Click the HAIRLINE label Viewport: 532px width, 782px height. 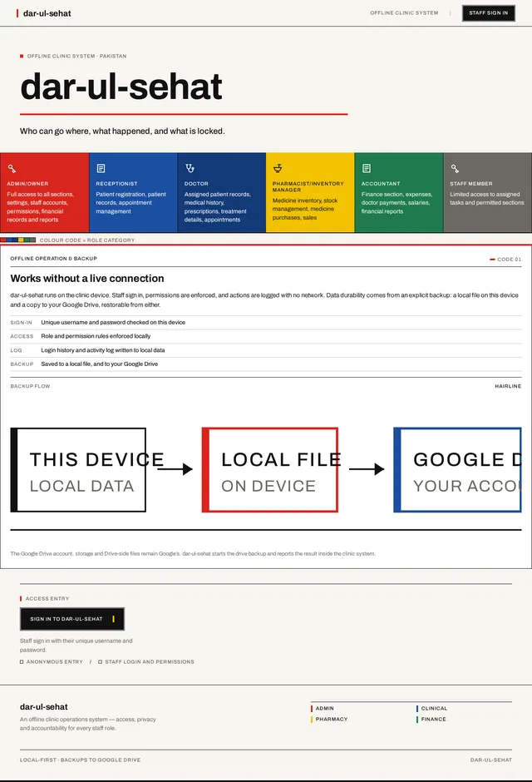(508, 386)
